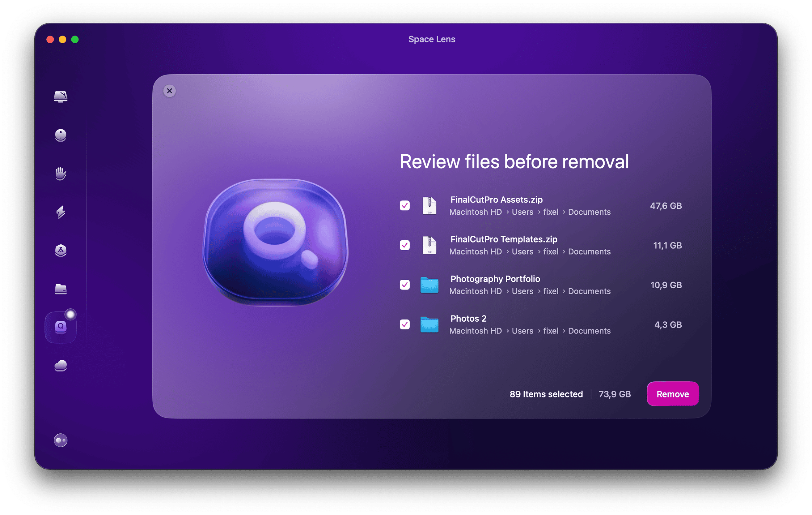Open the cloud storage module icon
The height and width of the screenshot is (515, 812).
pos(60,366)
